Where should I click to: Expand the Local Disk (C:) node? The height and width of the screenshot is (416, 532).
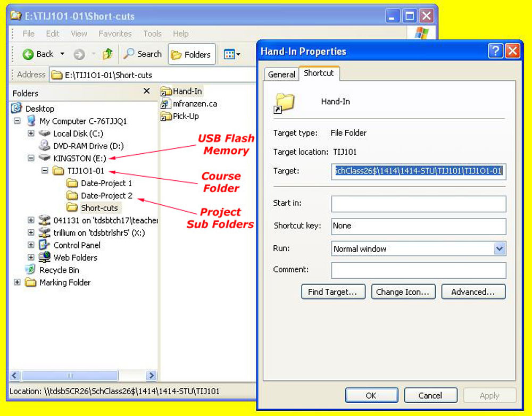31,134
